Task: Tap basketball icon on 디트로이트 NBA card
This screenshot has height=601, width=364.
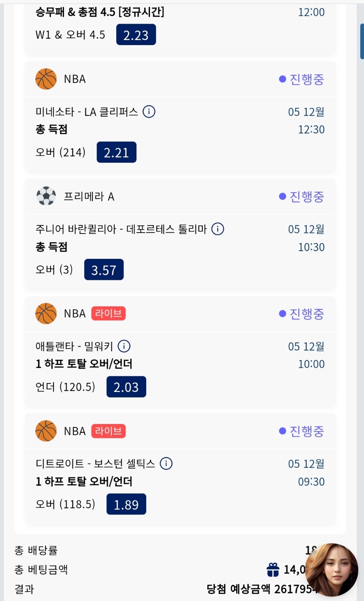Action: 46,431
